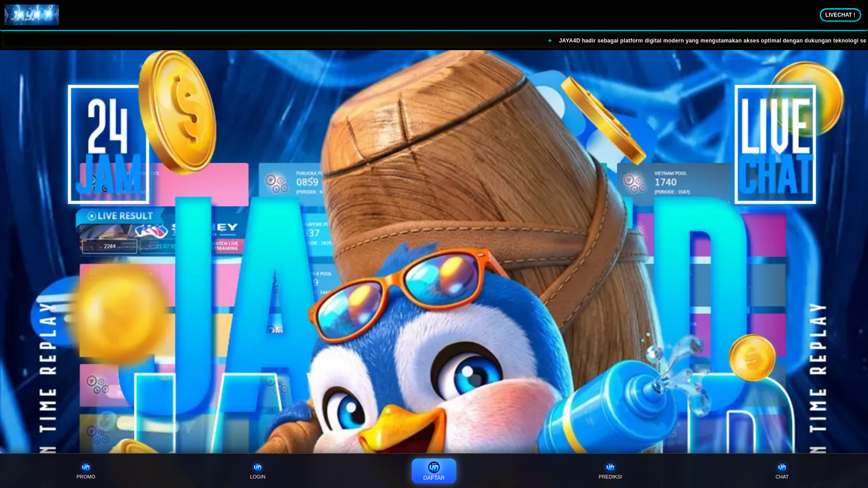868x488 pixels.
Task: Click the JAYA4D logo in header
Action: click(x=32, y=15)
